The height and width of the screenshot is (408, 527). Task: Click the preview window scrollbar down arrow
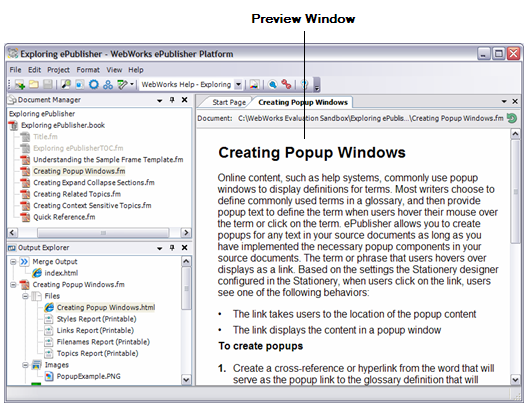tap(515, 380)
